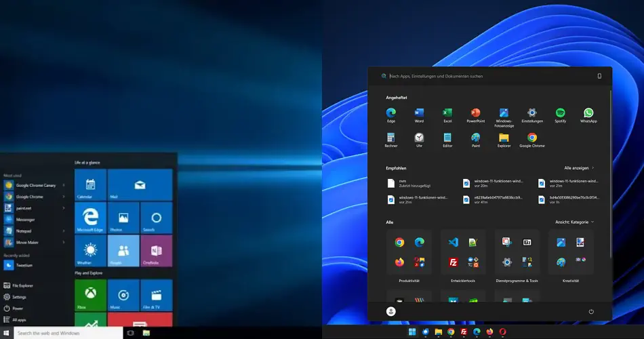644x339 pixels.
Task: Open Firefox from the Windows 11 taskbar
Action: (x=489, y=332)
